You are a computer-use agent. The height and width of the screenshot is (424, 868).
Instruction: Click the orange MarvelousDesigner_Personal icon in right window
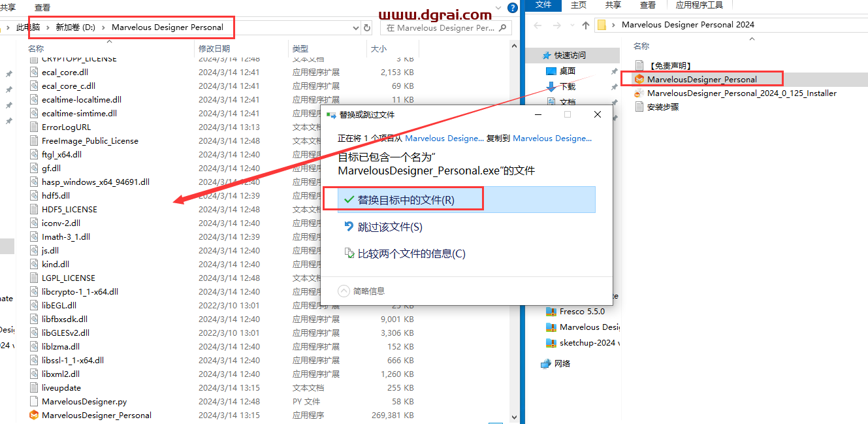(x=639, y=80)
